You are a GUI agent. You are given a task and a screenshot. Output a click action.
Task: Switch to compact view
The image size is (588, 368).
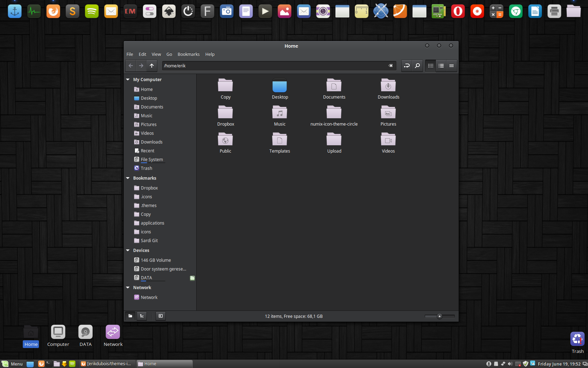[x=452, y=66]
